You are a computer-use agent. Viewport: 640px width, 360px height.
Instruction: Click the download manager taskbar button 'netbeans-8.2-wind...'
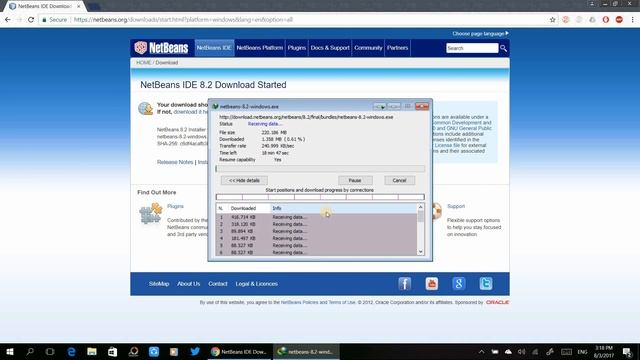[x=306, y=351]
